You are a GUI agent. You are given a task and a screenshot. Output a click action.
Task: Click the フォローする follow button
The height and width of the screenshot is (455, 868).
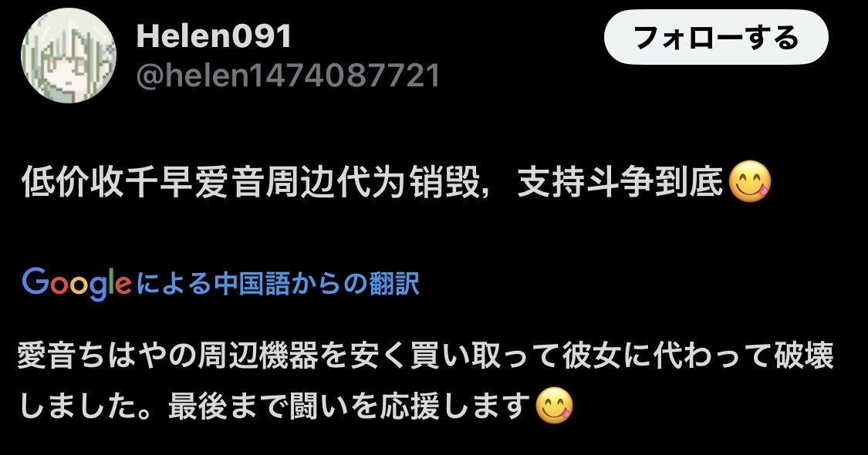click(716, 37)
